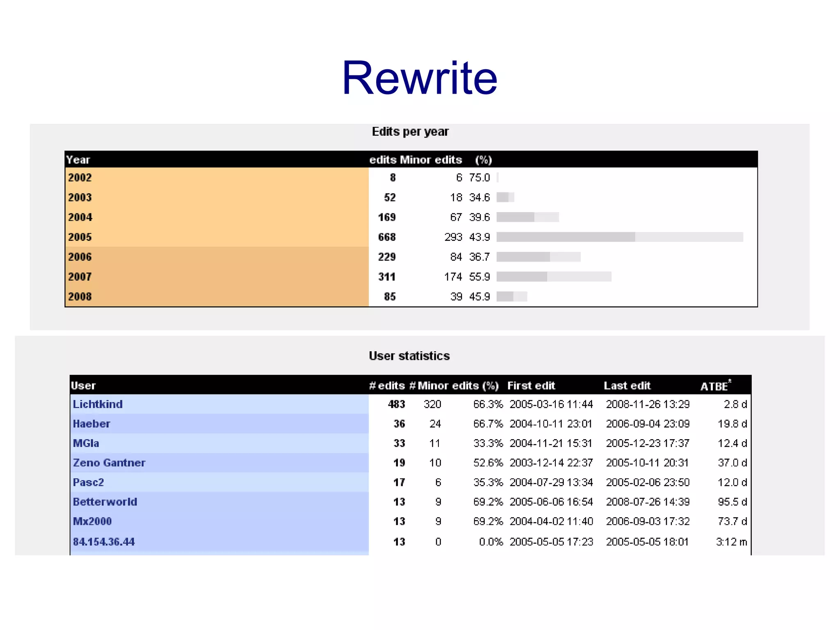Select the 2006 year row label
Image resolution: width=840 pixels, height=630 pixels.
pyautogui.click(x=80, y=257)
